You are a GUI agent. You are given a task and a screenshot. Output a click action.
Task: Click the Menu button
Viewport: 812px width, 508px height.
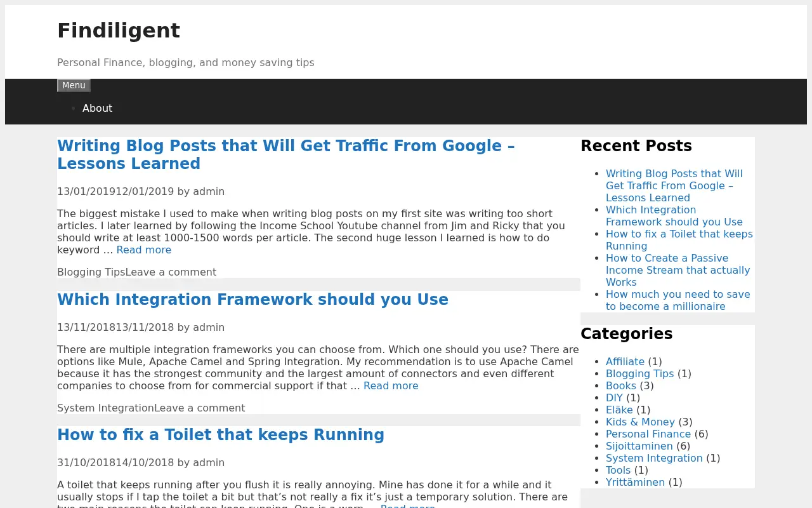[74, 85]
